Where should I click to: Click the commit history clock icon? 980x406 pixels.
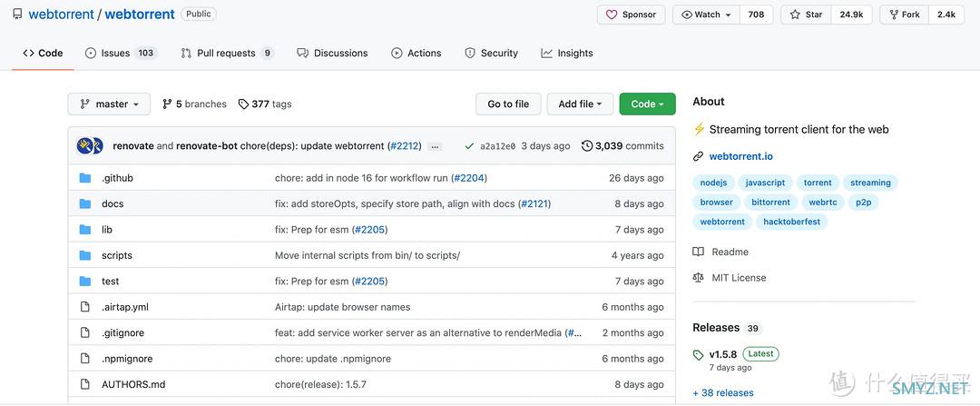[x=587, y=145]
